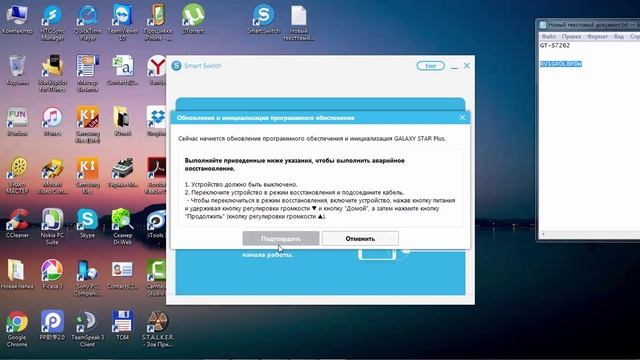
Task: Open Файл menu in Notepad window
Action: pos(549,37)
